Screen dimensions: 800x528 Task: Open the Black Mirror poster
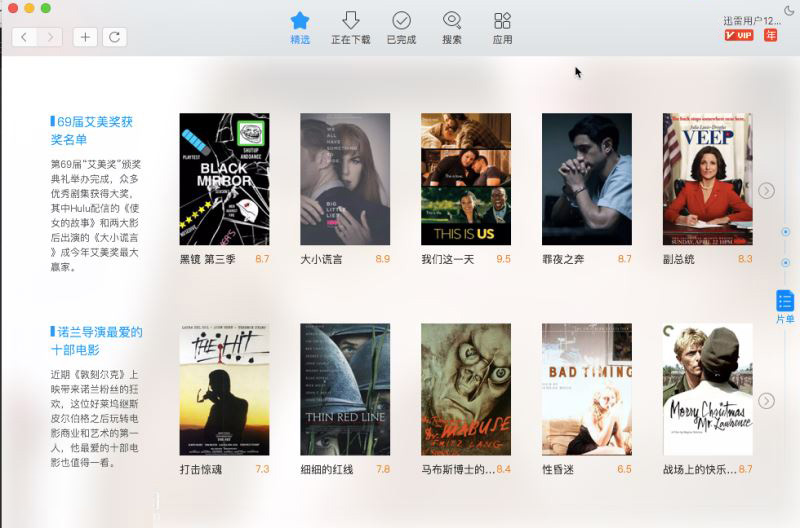tap(224, 179)
